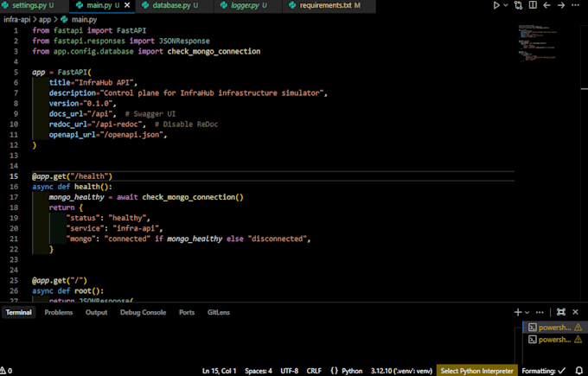Change file encoding UTF-8
Screen dimensions: 588x376
click(x=290, y=371)
